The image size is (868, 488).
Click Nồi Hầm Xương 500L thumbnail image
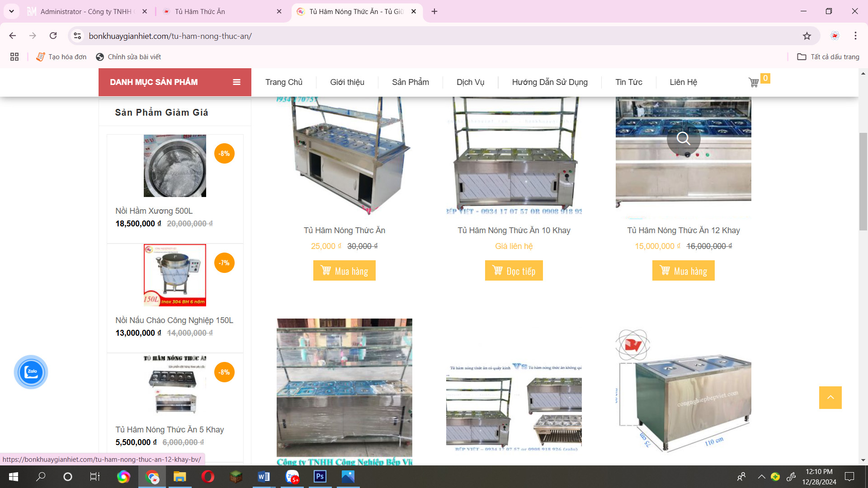point(175,166)
